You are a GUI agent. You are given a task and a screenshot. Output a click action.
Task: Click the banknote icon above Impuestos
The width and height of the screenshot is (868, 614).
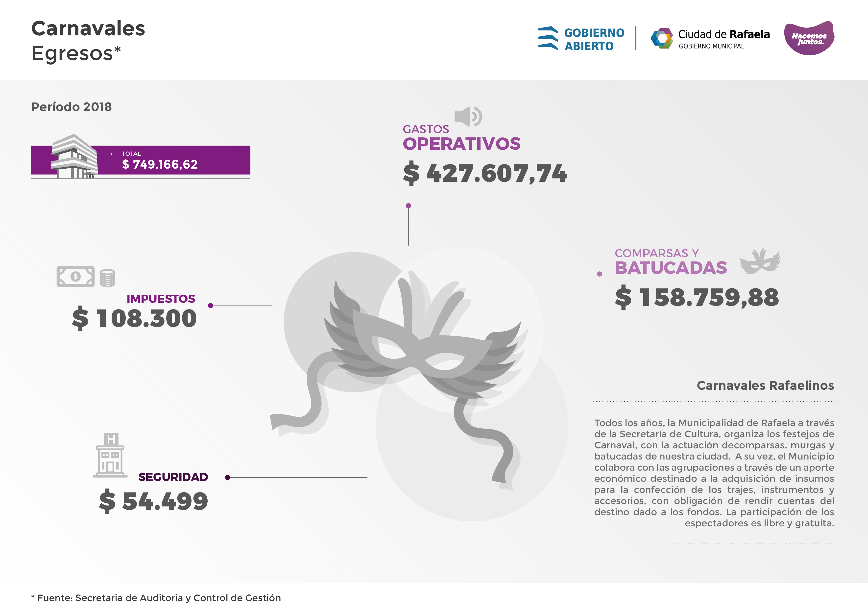(x=75, y=277)
